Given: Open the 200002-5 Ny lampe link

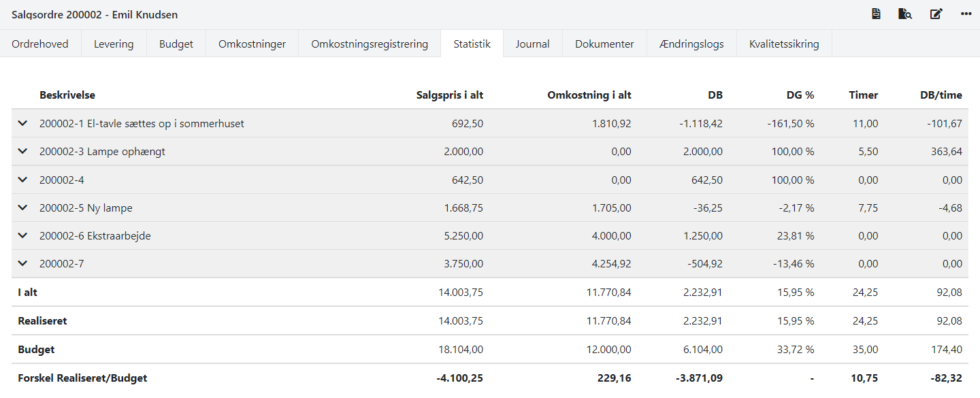Looking at the screenshot, I should (x=84, y=208).
